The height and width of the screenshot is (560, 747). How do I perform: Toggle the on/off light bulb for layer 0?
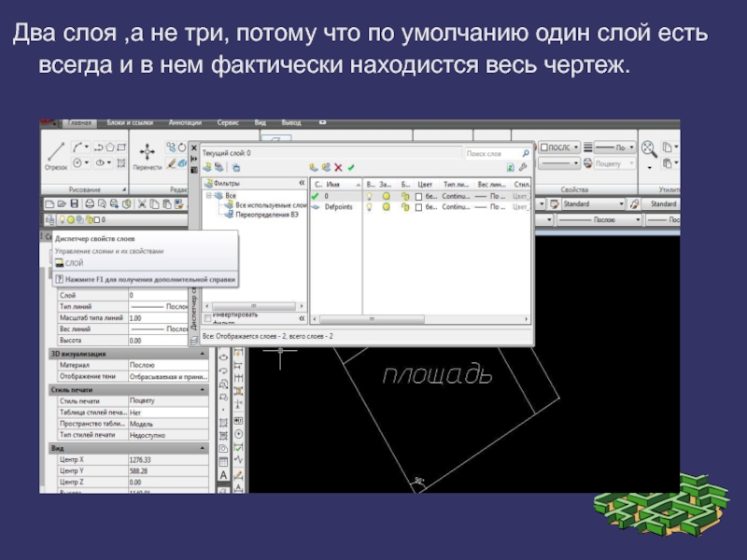pos(369,196)
